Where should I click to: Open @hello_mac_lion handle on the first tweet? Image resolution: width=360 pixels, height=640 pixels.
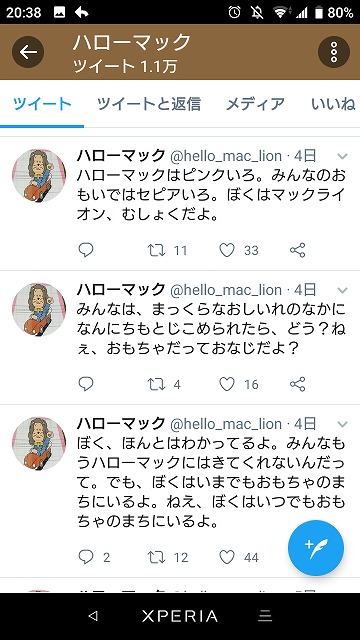click(226, 156)
